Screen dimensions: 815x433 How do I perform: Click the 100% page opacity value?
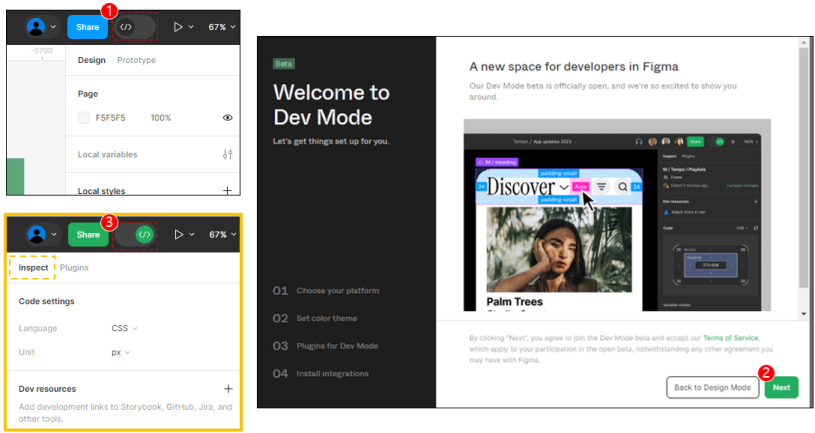[x=161, y=118]
